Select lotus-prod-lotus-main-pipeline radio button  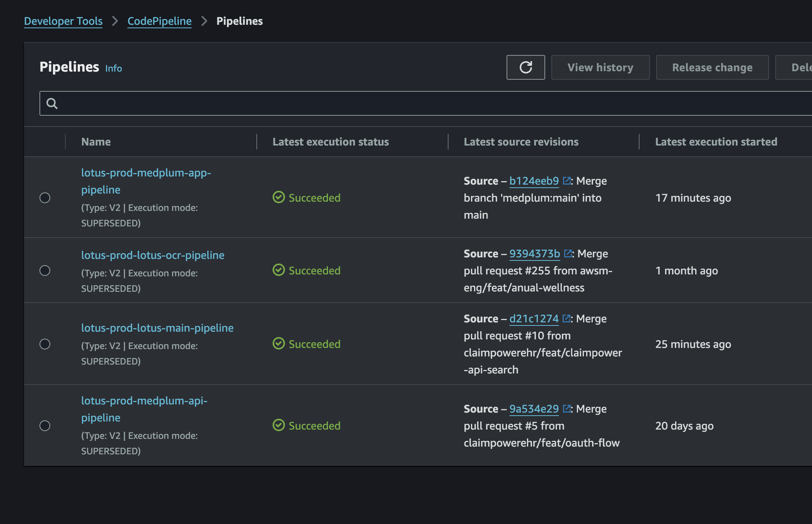click(45, 344)
